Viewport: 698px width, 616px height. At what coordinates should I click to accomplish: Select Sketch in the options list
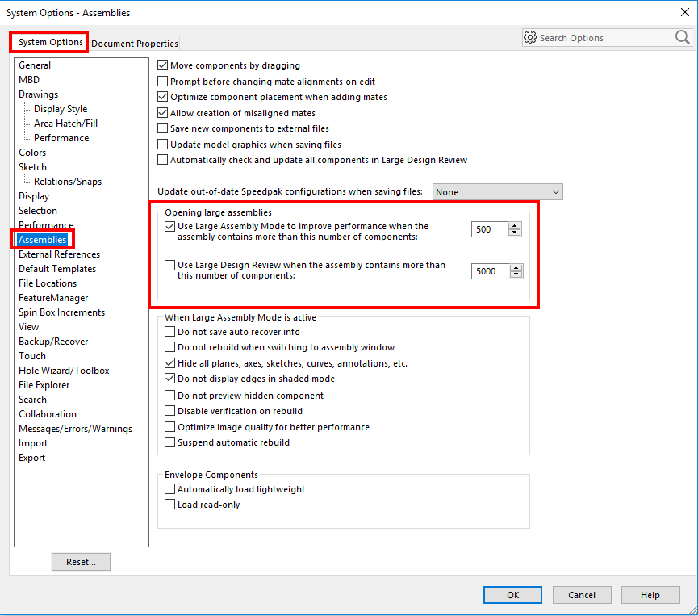(32, 167)
